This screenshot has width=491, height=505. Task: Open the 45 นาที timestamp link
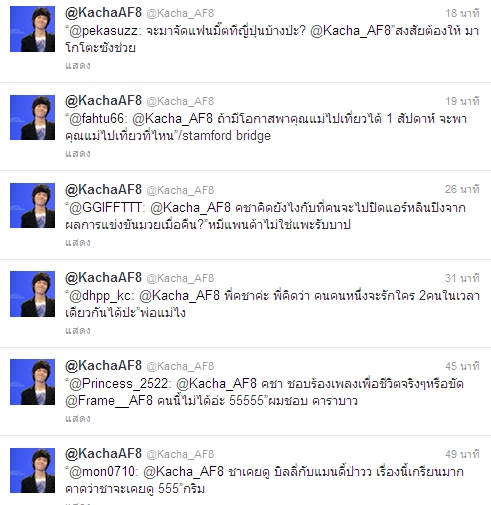click(462, 366)
